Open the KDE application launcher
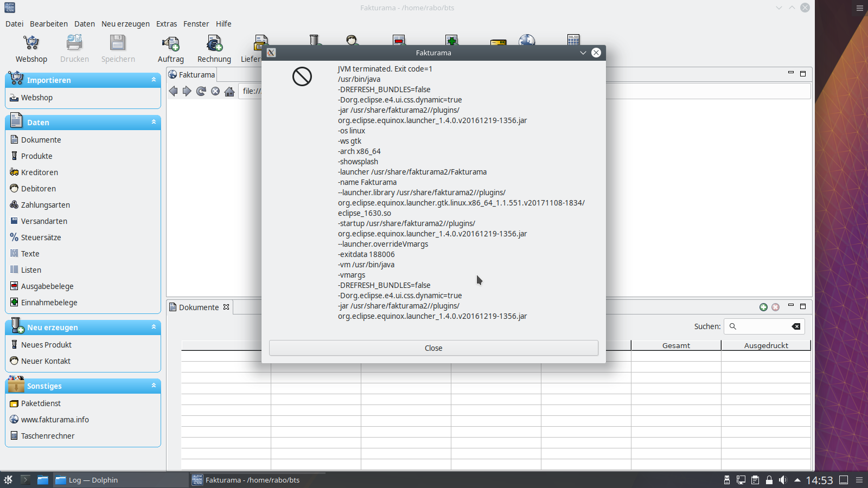 coord(8,480)
